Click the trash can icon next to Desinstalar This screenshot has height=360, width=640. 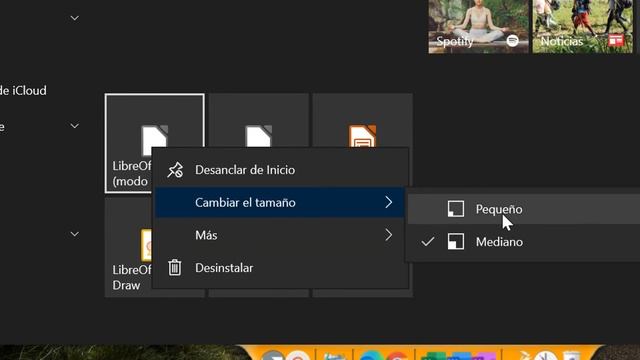[x=175, y=268]
